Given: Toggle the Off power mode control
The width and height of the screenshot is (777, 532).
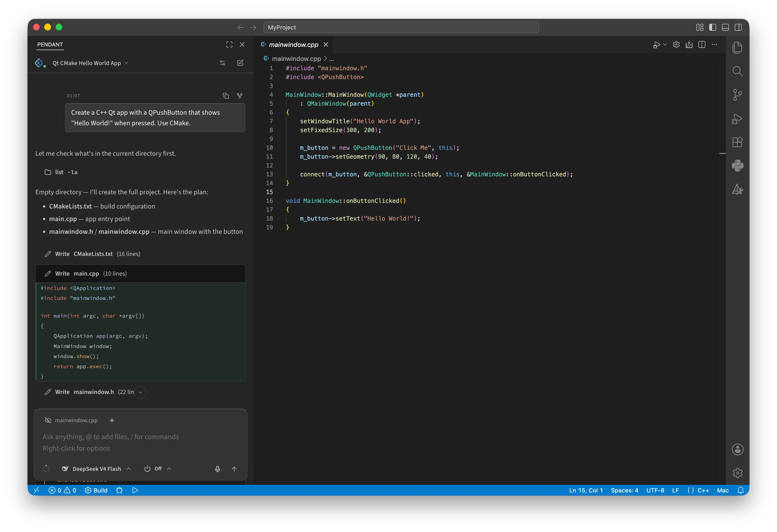Looking at the screenshot, I should click(x=157, y=469).
